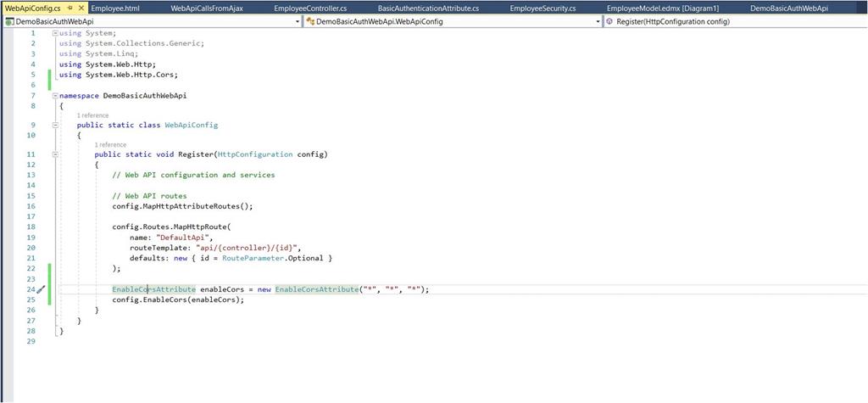This screenshot has width=868, height=403.
Task: Close the WebApiConfig.cs tab
Action: pyautogui.click(x=81, y=8)
